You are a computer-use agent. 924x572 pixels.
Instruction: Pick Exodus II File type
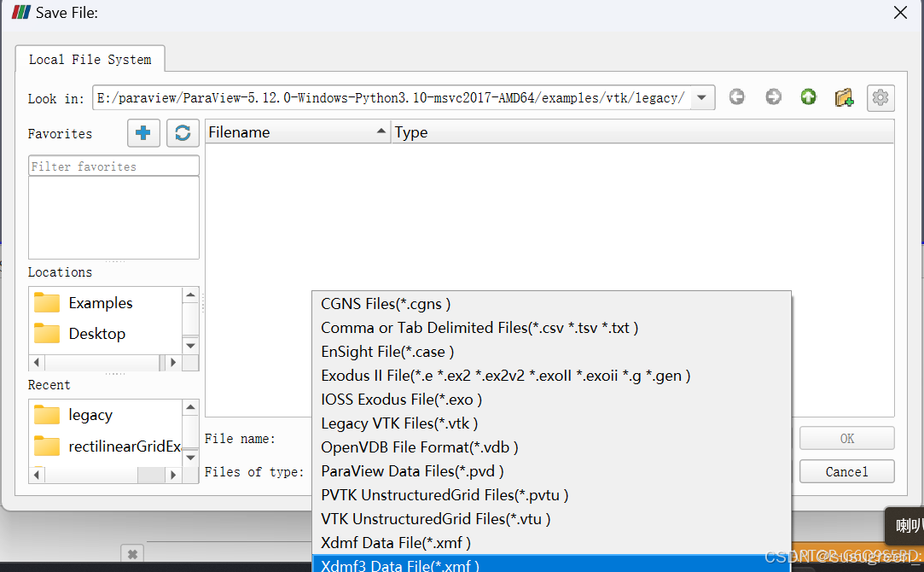[x=551, y=376]
